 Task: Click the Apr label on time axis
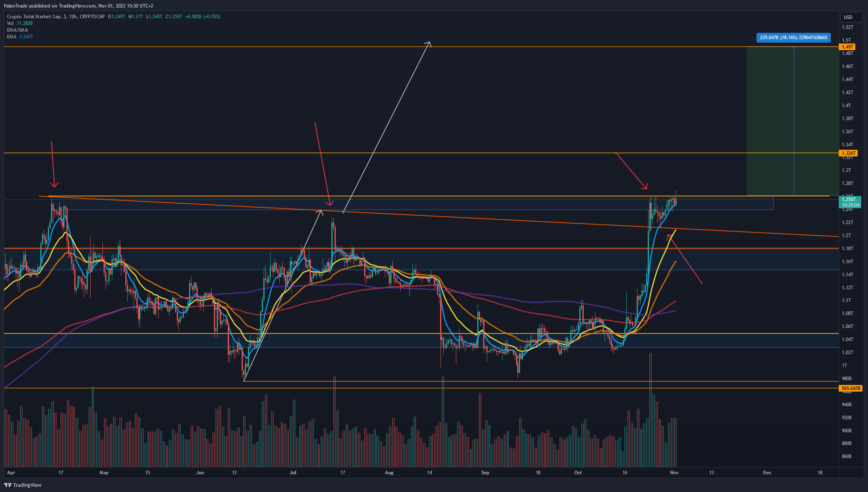[x=11, y=473]
